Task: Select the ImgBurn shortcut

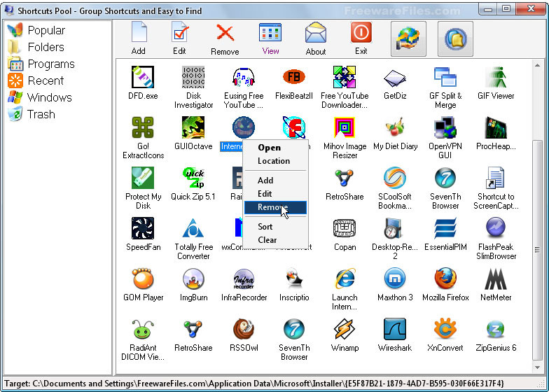Action: [193, 284]
